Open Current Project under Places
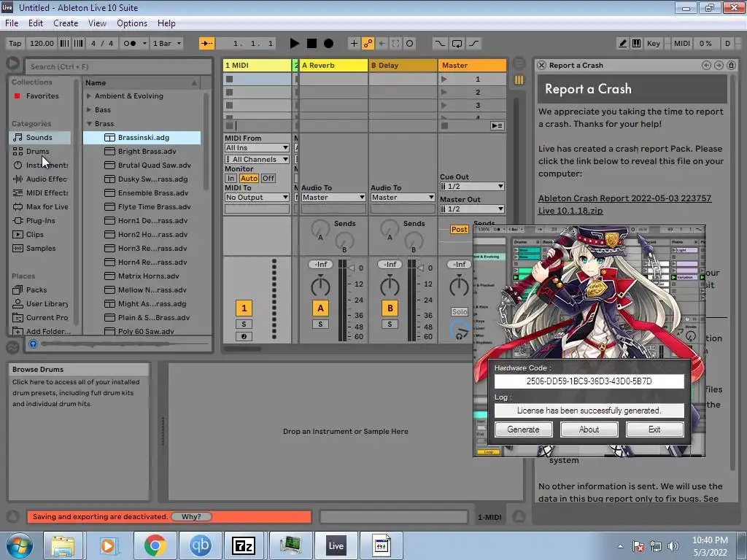 [x=40, y=317]
